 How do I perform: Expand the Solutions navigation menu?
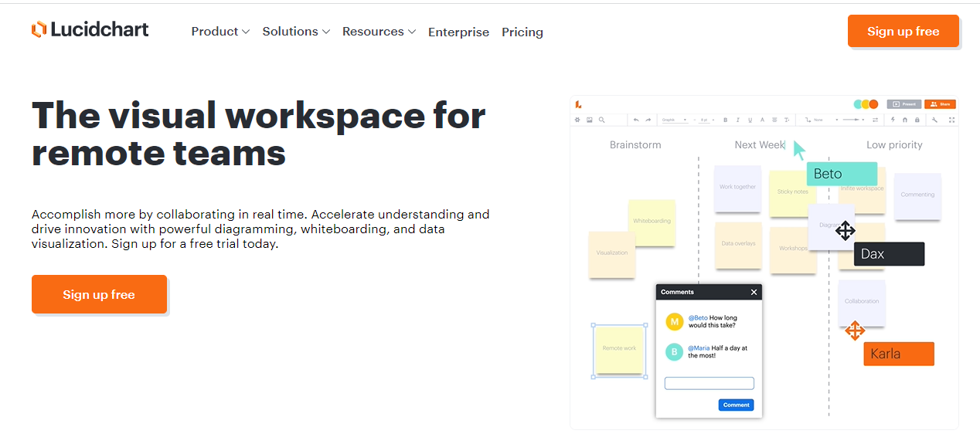tap(296, 32)
